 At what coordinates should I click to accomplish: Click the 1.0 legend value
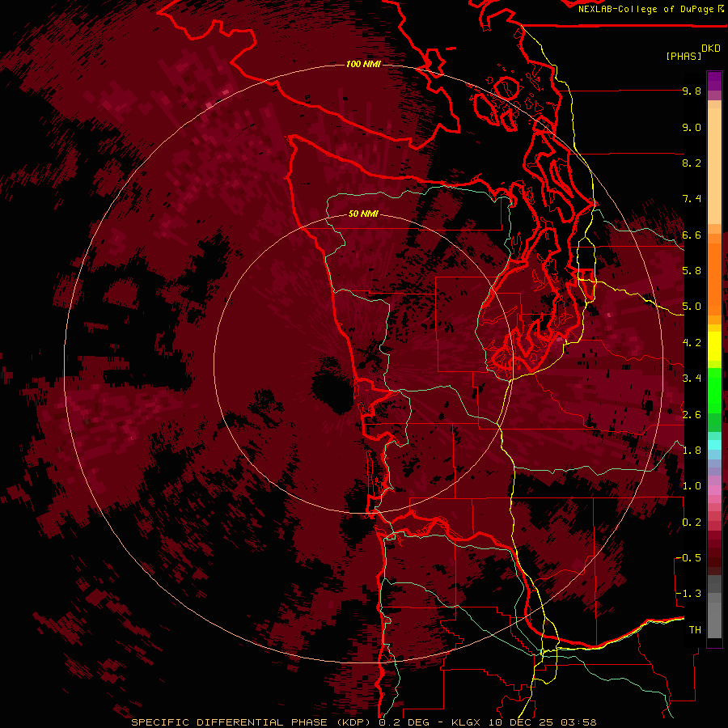tap(692, 486)
